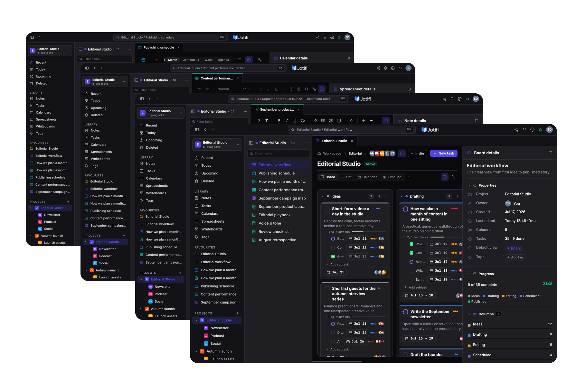
Task: Collapse Editorial Studio project tree in front window
Action: coord(196,320)
